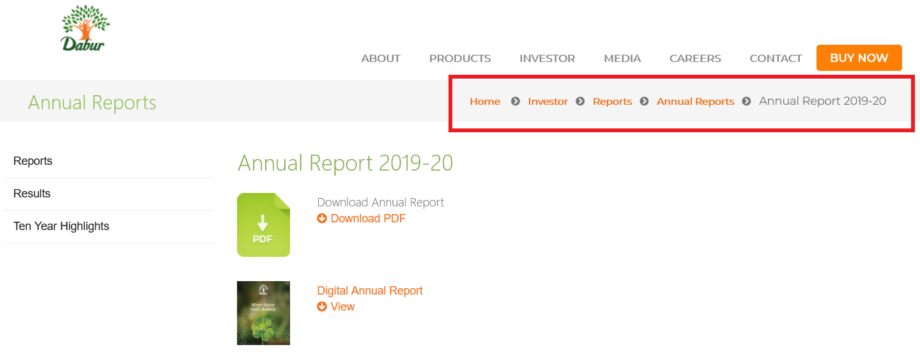920x361 pixels.
Task: Click Annual Report 2019-20 breadcrumb text
Action: [823, 101]
